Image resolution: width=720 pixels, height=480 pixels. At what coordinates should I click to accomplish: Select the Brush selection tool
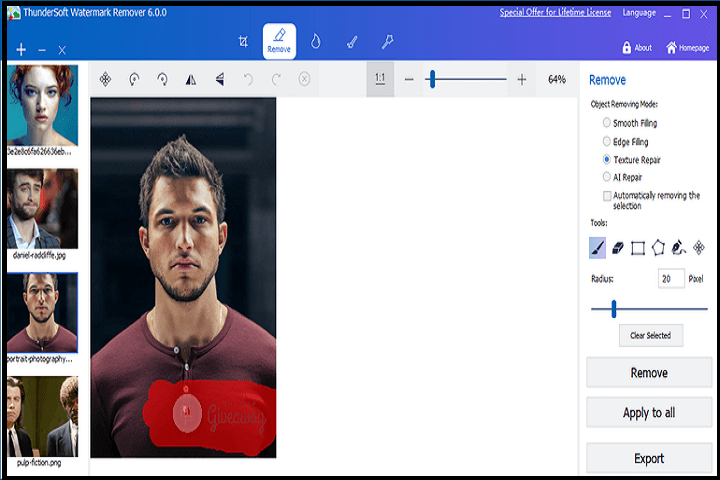pos(597,247)
